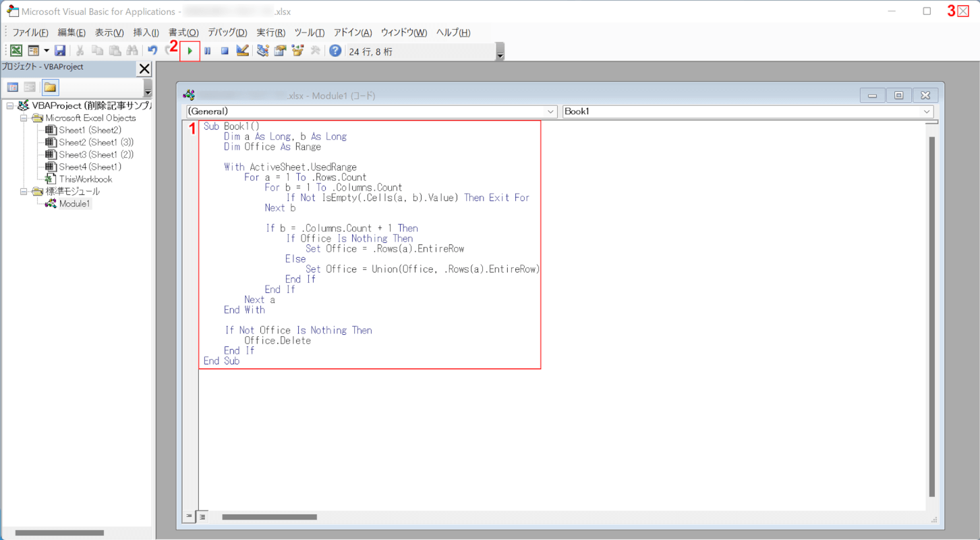980x540 pixels.
Task: Stop execution with the Reset button
Action: coord(225,51)
